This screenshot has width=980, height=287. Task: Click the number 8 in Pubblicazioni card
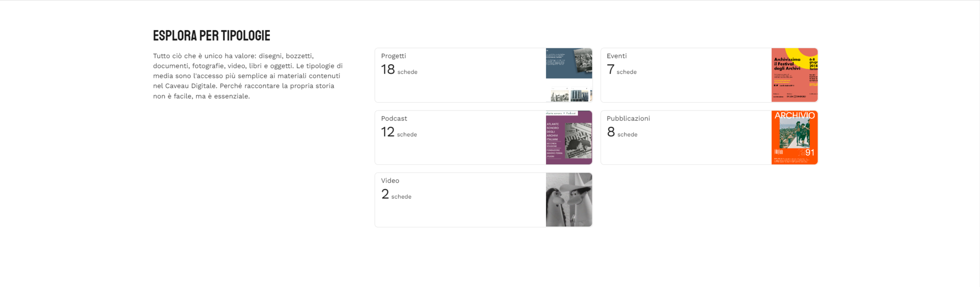611,132
